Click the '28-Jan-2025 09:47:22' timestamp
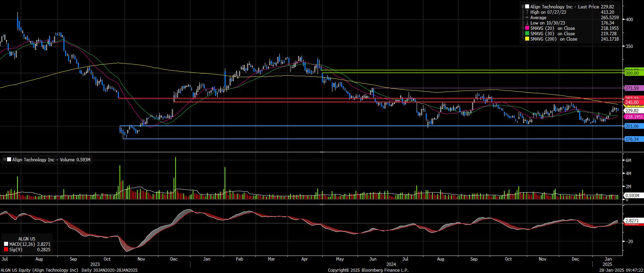Screen dimensions: 644x273 622,270
